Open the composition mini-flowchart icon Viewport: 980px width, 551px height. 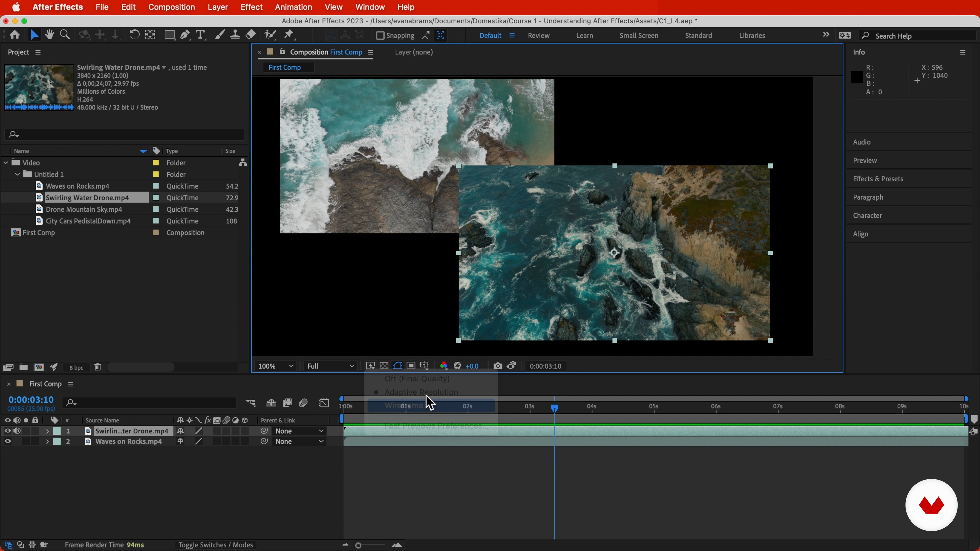[x=251, y=403]
